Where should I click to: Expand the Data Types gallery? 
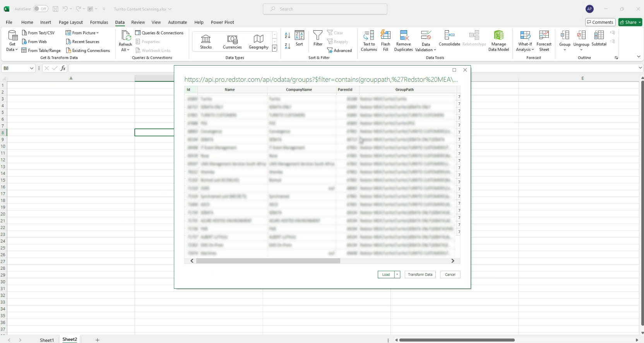tap(274, 48)
